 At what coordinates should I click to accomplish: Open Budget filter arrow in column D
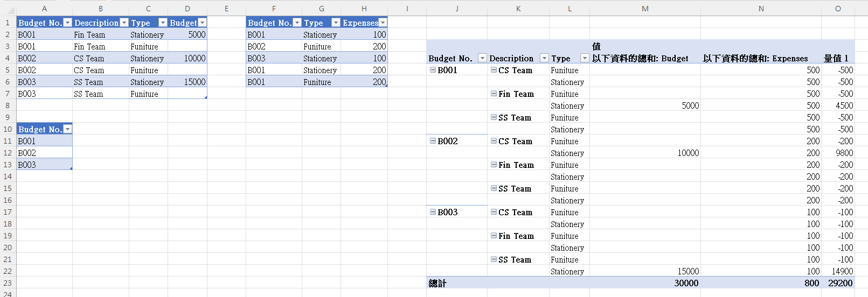point(202,23)
